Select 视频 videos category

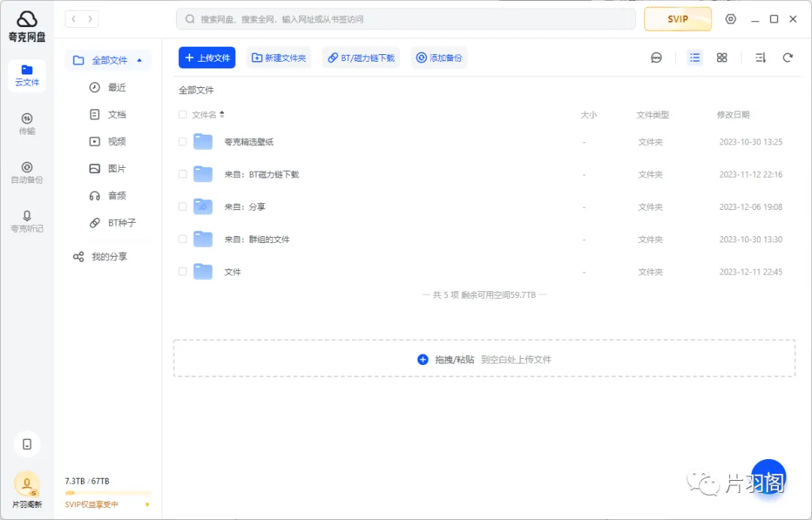pos(108,141)
